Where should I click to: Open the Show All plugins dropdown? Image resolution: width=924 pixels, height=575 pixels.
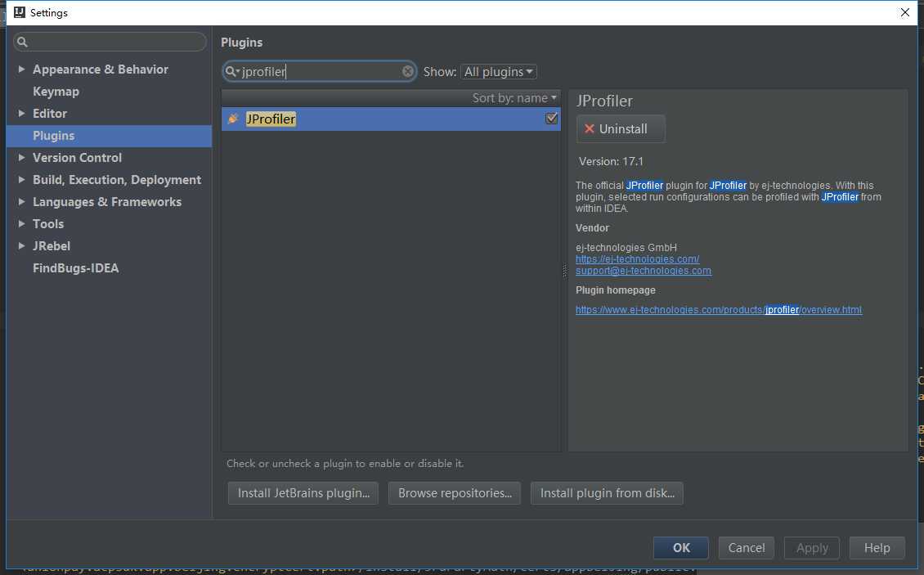[499, 72]
